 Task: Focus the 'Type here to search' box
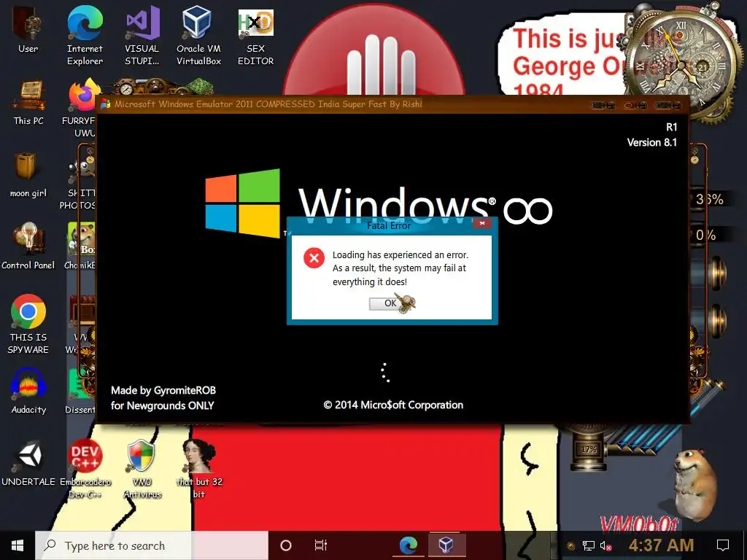(152, 545)
